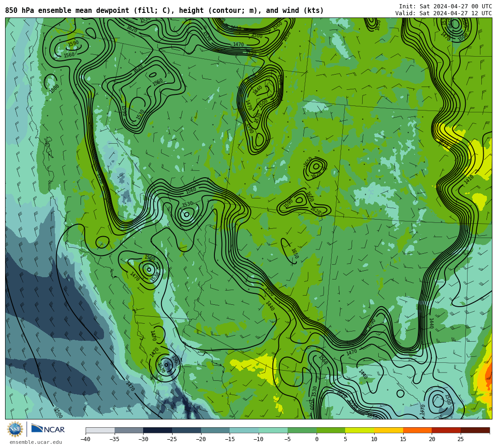Click the 10 colorbar tick label

point(374,439)
